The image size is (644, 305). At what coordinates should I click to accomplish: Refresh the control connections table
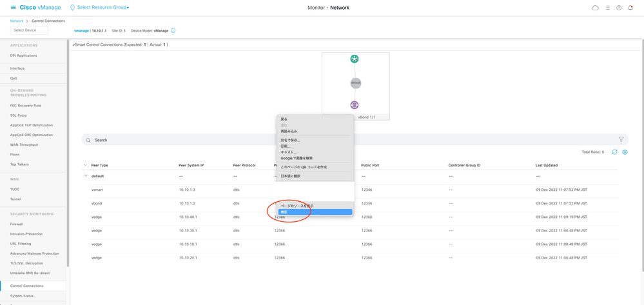click(614, 152)
